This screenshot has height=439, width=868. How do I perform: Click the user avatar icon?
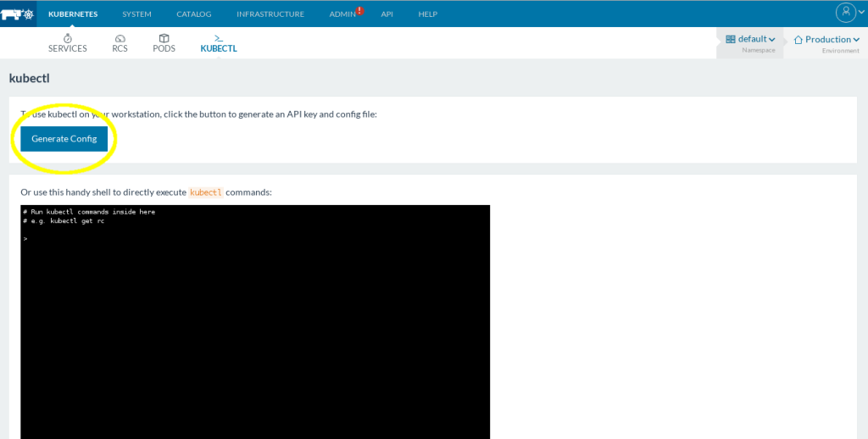pos(845,12)
